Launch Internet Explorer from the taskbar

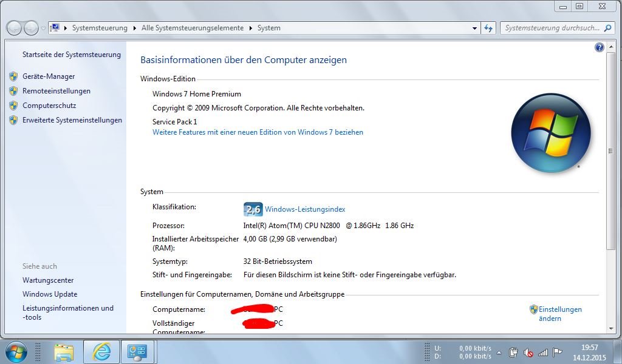click(101, 352)
